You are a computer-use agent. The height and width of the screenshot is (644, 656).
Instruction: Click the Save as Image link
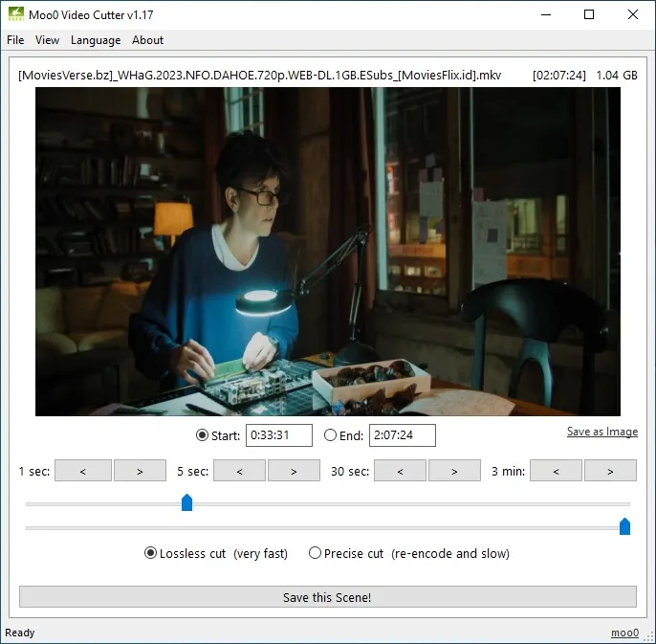(602, 432)
